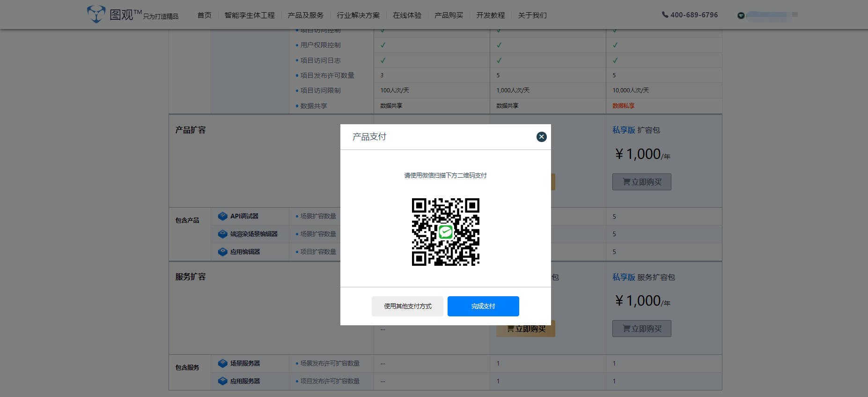Open 产品购买 menu item

coord(449,15)
